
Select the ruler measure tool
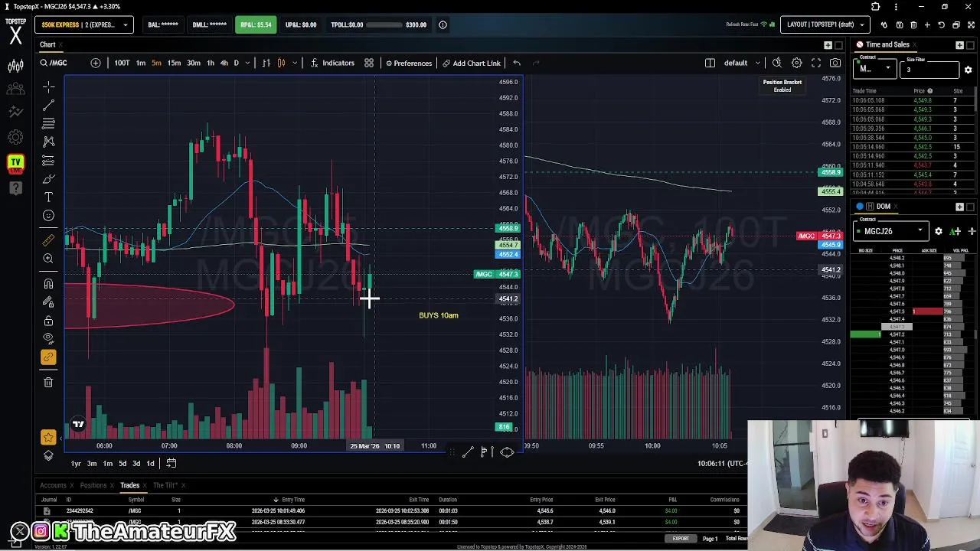pos(48,240)
